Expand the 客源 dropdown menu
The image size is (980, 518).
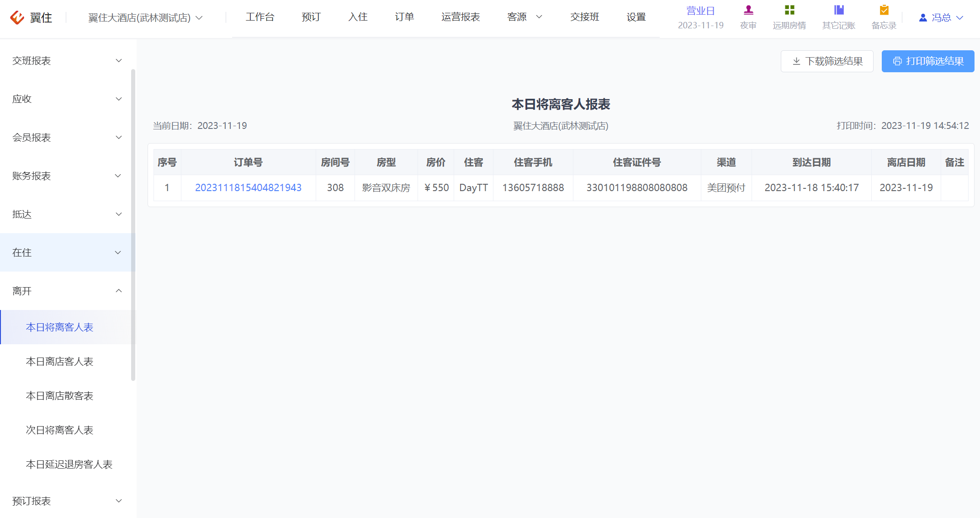point(524,17)
